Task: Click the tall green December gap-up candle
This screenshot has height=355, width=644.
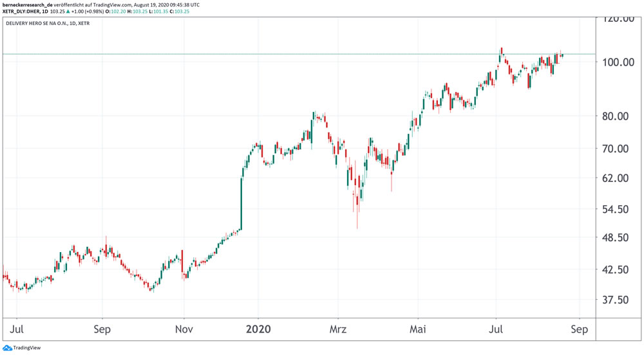Action: 241,203
